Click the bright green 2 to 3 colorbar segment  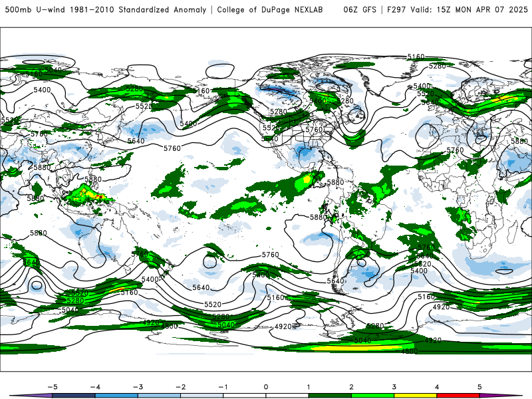point(373,396)
